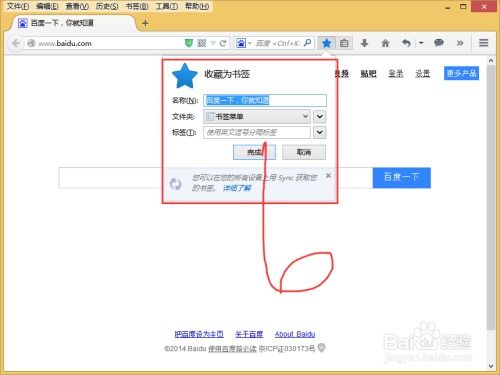This screenshot has height=375, width=500.
Task: Expand the tags list chevron button
Action: (x=319, y=132)
